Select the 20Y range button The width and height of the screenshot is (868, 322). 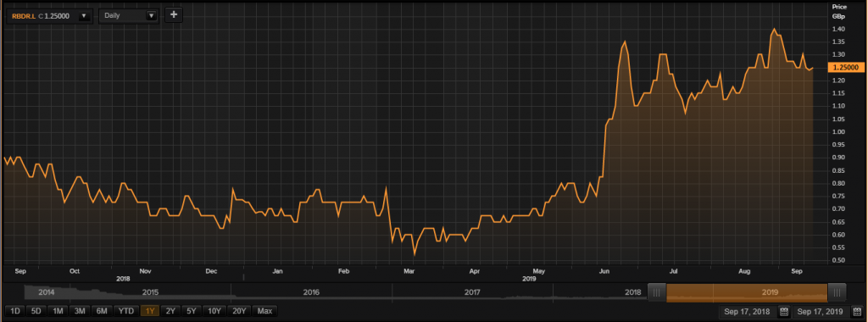pos(239,312)
